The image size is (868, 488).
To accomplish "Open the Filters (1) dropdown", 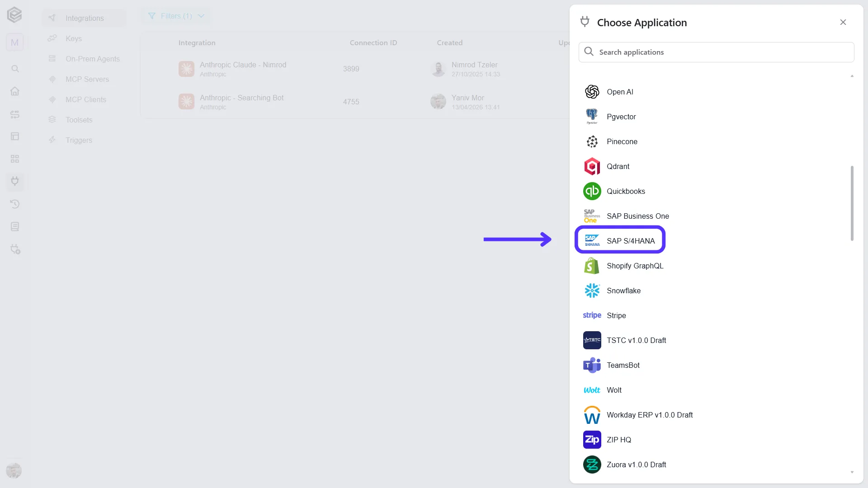I will [176, 16].
